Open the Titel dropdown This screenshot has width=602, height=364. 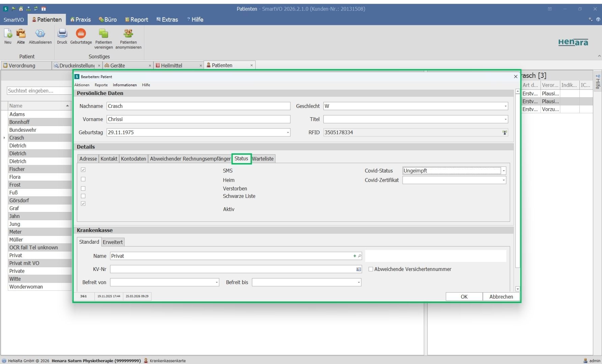coord(505,119)
